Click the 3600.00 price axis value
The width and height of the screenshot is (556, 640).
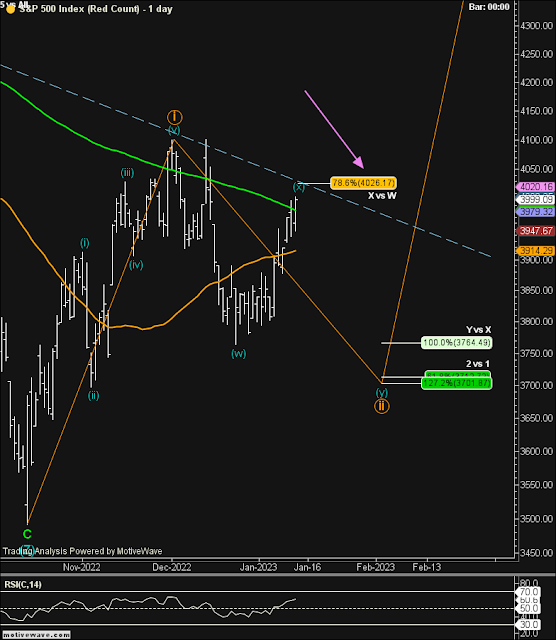[x=536, y=451]
